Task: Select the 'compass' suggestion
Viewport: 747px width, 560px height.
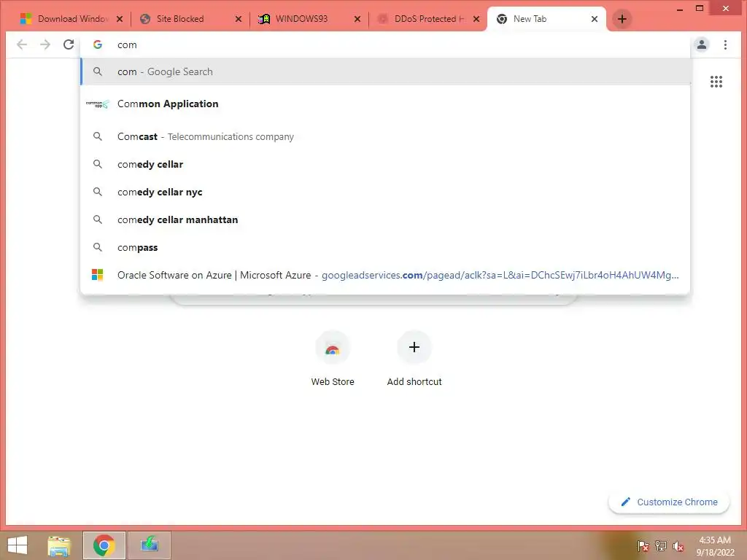Action: (386, 247)
